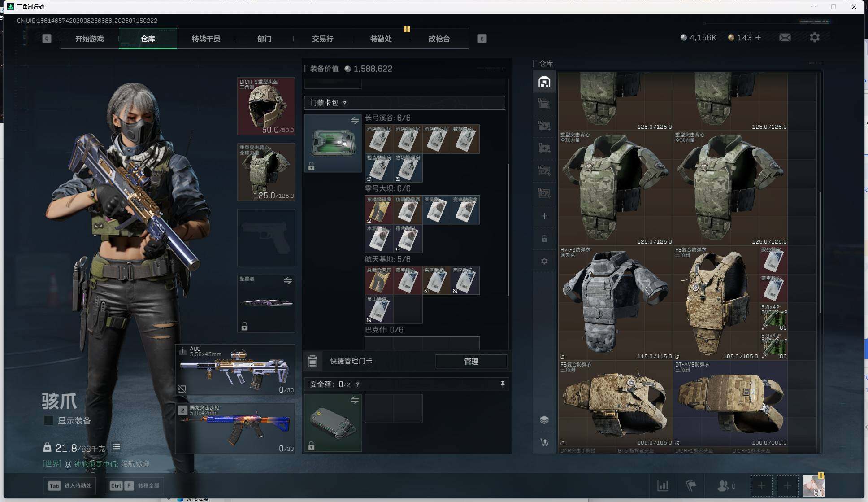The image size is (868, 502).
Task: Open the 改枪台 tab
Action: [439, 39]
